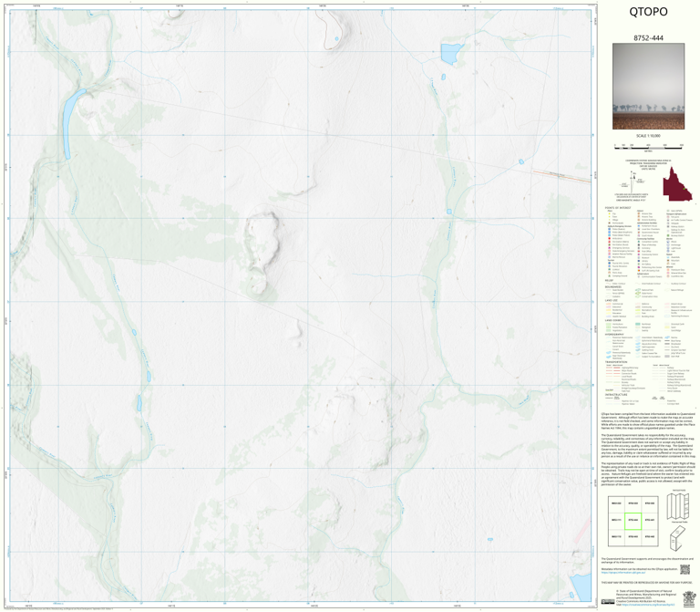
Task: Click the QTOPO title heading
Action: (x=648, y=12)
